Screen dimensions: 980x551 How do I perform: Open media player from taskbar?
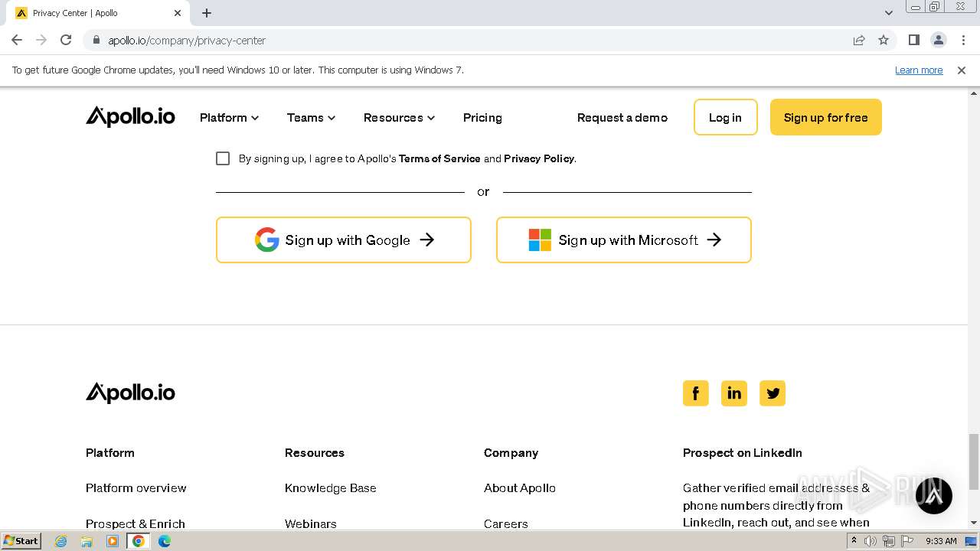(x=113, y=541)
